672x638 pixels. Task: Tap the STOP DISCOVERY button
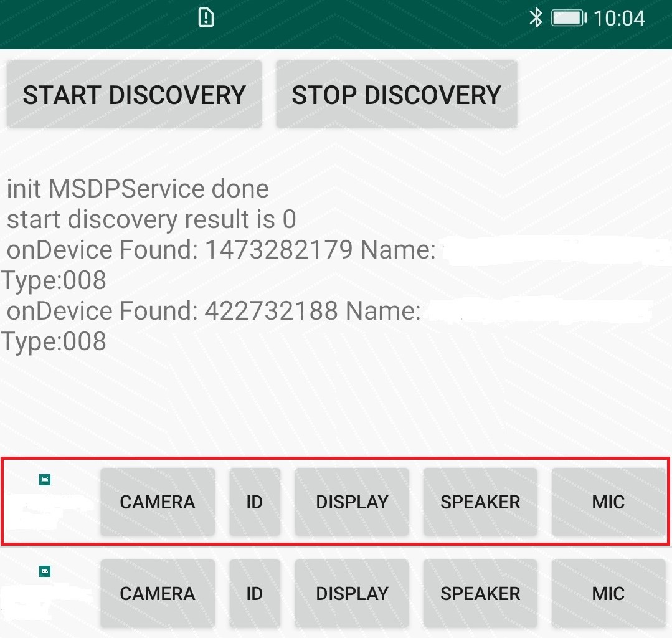(x=397, y=94)
